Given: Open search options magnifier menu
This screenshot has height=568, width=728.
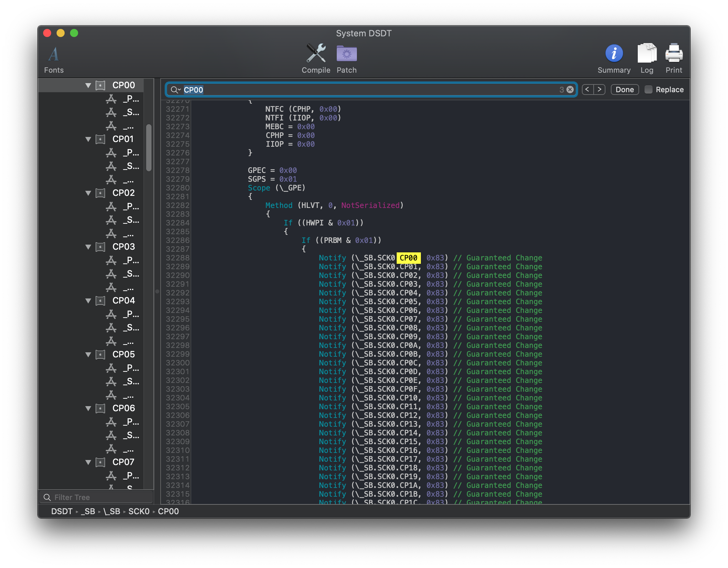Looking at the screenshot, I should tap(175, 90).
